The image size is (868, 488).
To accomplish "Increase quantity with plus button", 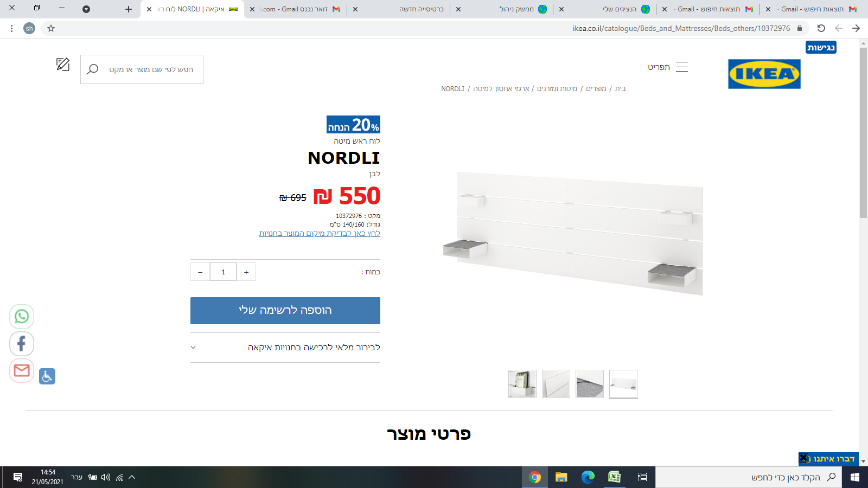I will (x=246, y=272).
